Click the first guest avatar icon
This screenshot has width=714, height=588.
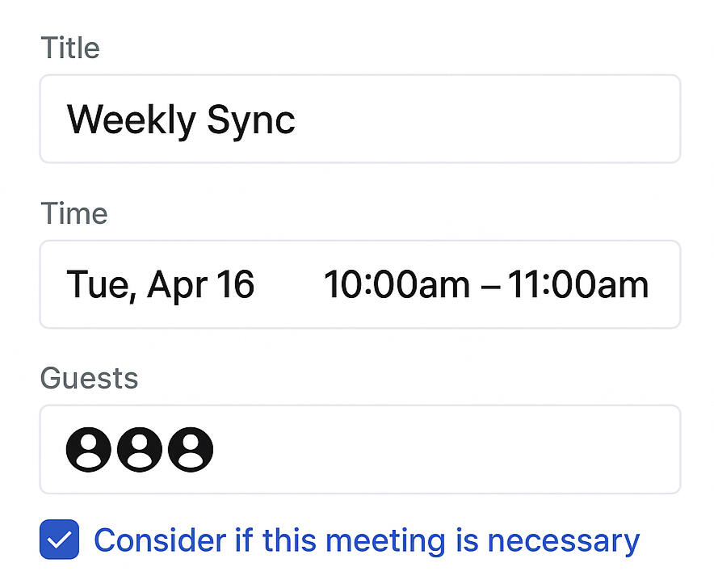[x=89, y=449]
